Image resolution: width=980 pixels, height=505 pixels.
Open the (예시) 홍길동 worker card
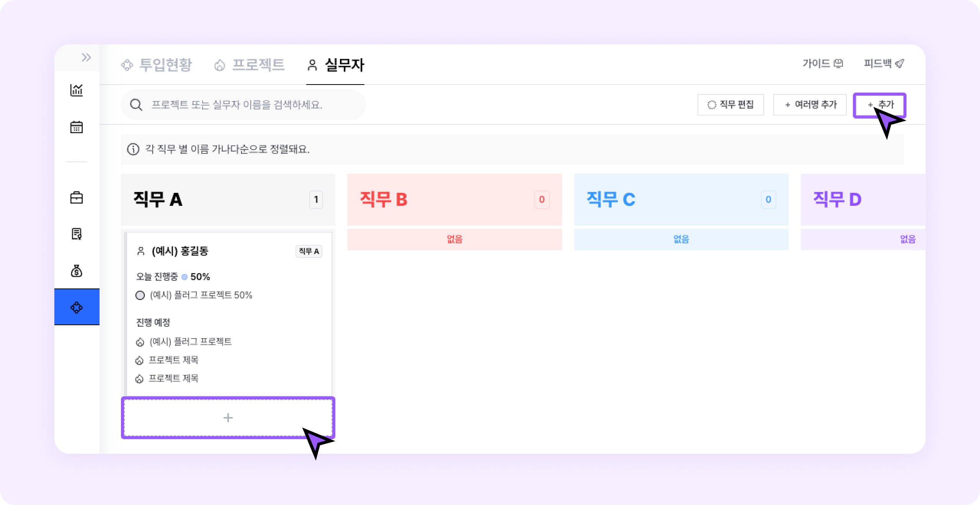click(229, 314)
